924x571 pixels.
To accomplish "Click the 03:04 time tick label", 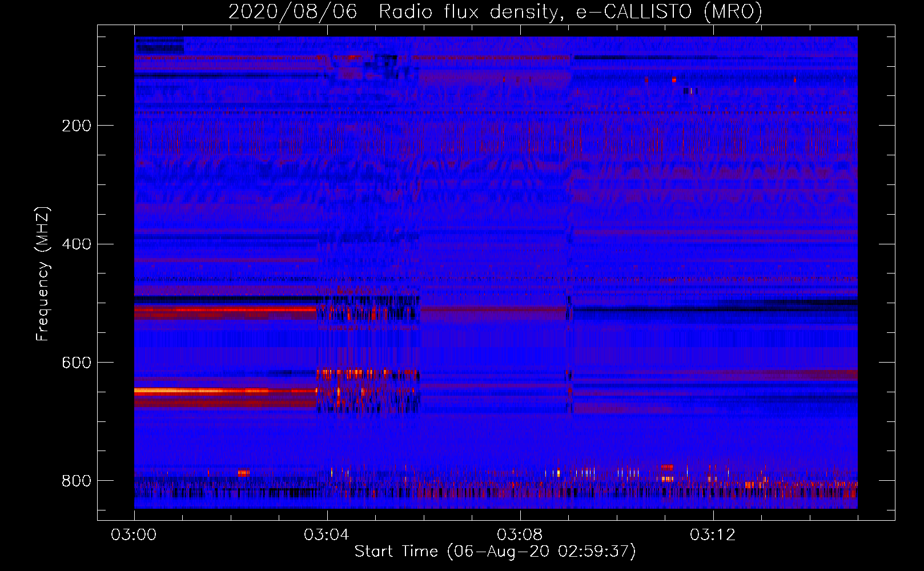I will [327, 535].
